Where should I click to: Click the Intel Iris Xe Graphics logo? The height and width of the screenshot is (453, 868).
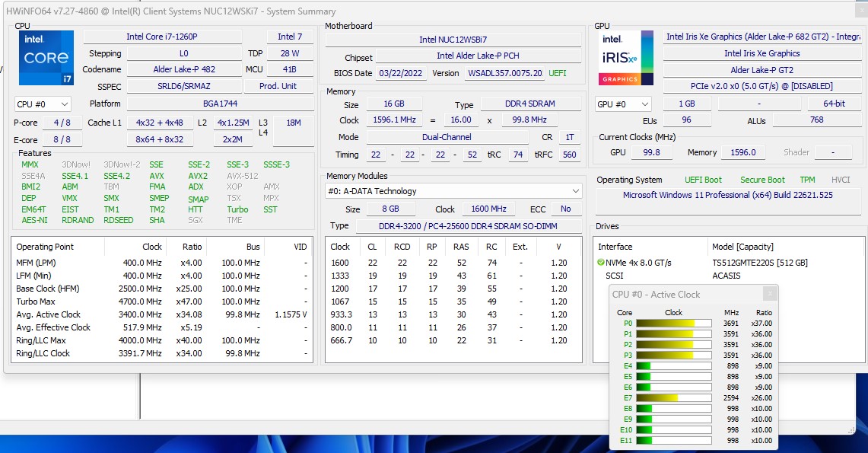pyautogui.click(x=627, y=58)
